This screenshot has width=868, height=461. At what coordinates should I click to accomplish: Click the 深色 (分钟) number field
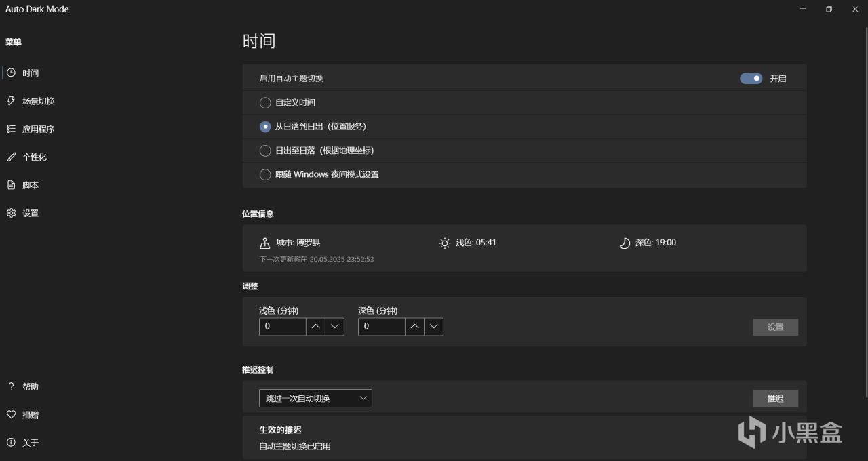tap(382, 327)
